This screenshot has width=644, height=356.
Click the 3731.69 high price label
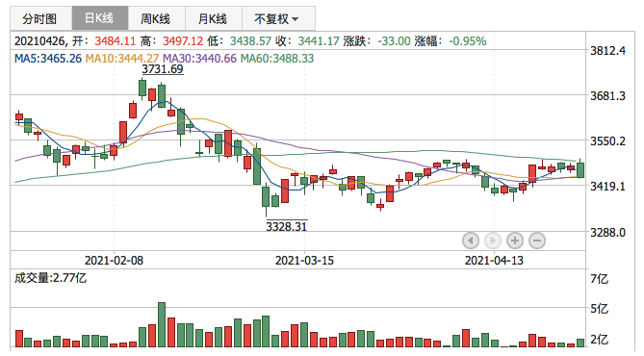[x=163, y=69]
